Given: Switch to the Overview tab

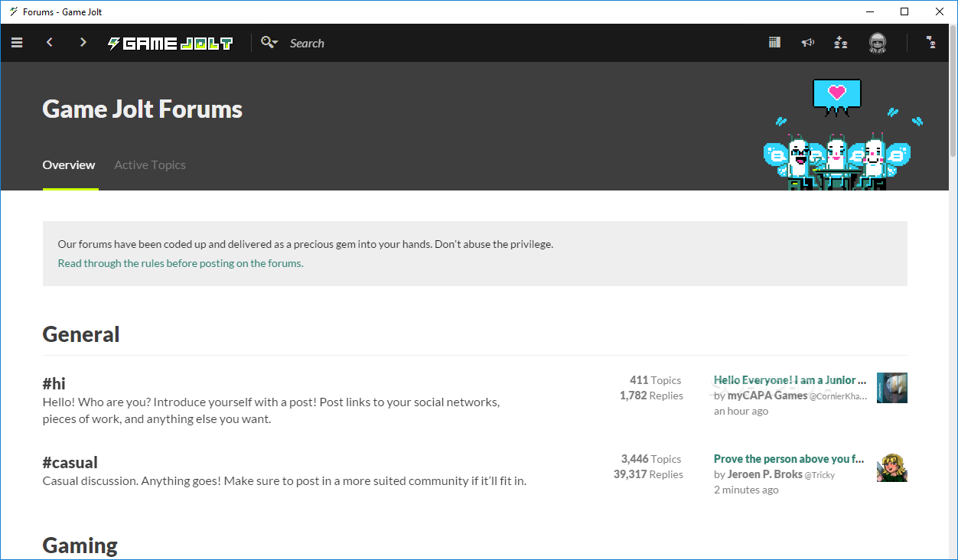Looking at the screenshot, I should [69, 165].
